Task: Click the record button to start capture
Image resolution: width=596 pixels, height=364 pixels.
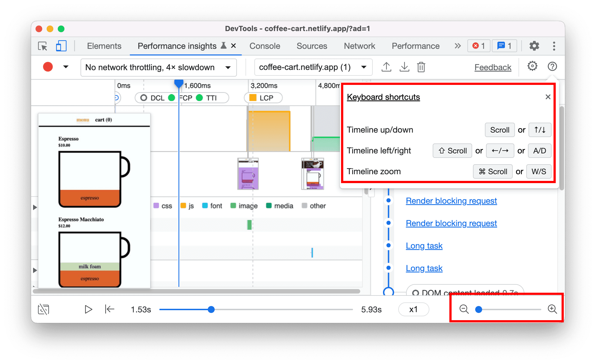Action: click(x=47, y=67)
